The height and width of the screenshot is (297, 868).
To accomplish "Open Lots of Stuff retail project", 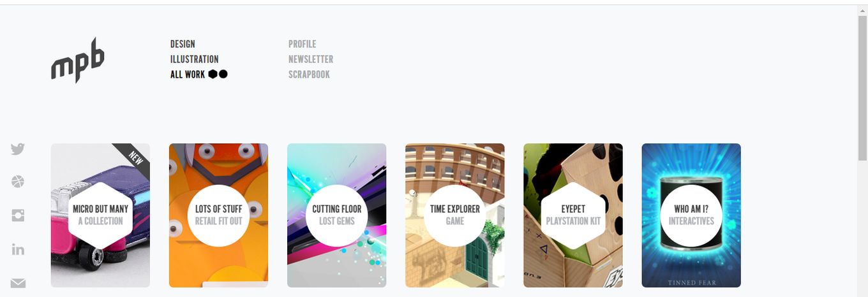I will 218,215.
